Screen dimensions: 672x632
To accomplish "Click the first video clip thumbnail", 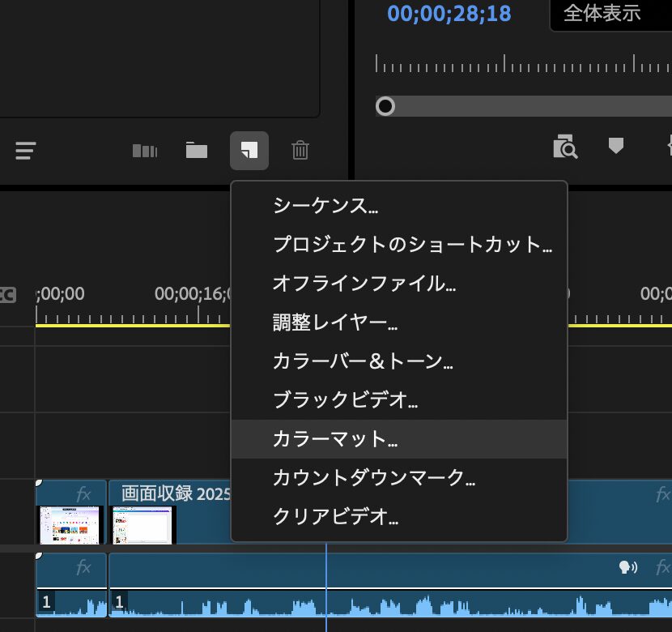I will point(70,524).
